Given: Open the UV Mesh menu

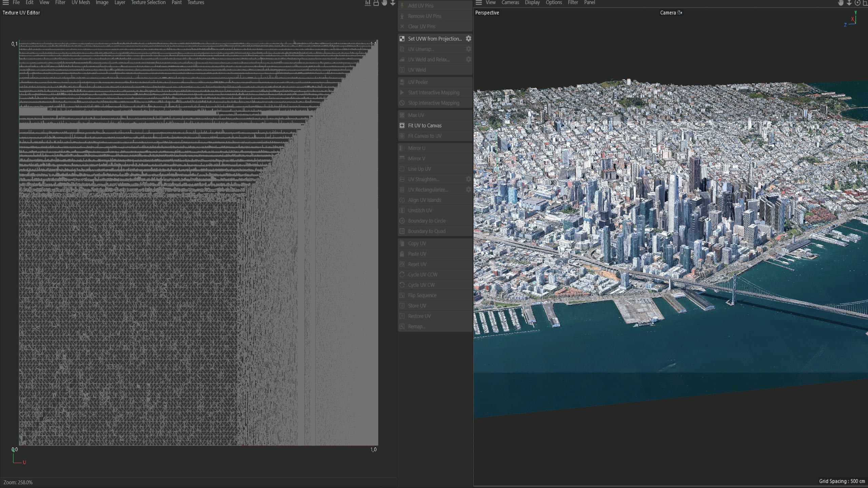Looking at the screenshot, I should click(81, 3).
